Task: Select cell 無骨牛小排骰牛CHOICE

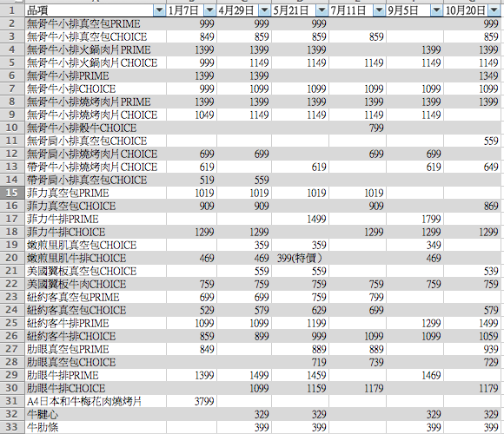Action: pyautogui.click(x=96, y=128)
